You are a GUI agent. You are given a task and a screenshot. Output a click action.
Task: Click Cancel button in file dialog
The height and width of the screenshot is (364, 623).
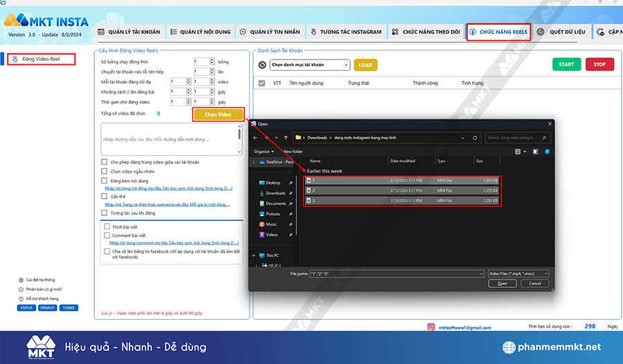click(535, 284)
